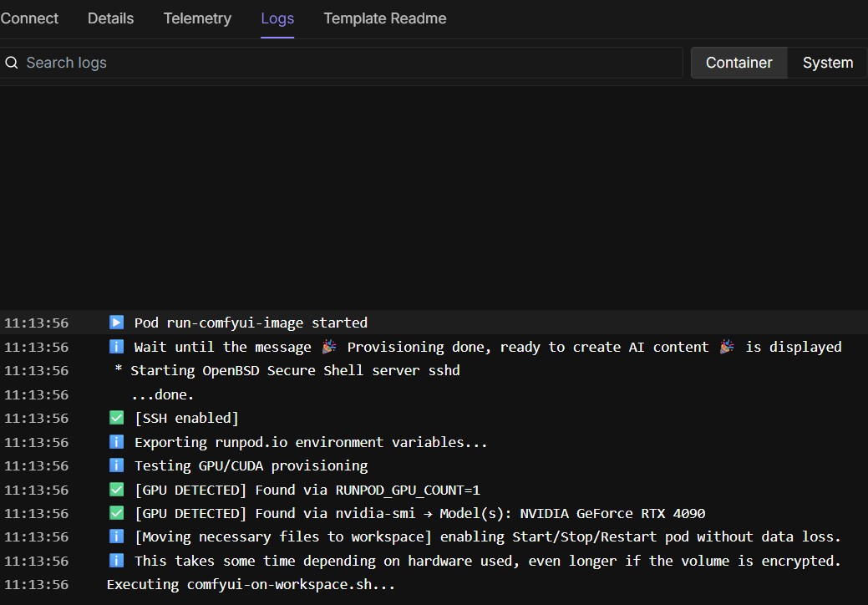Open the Connect tab
The image size is (868, 605).
click(x=28, y=18)
